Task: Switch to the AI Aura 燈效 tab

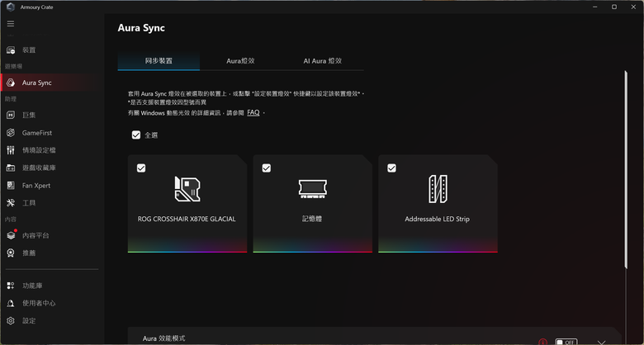Action: point(322,61)
